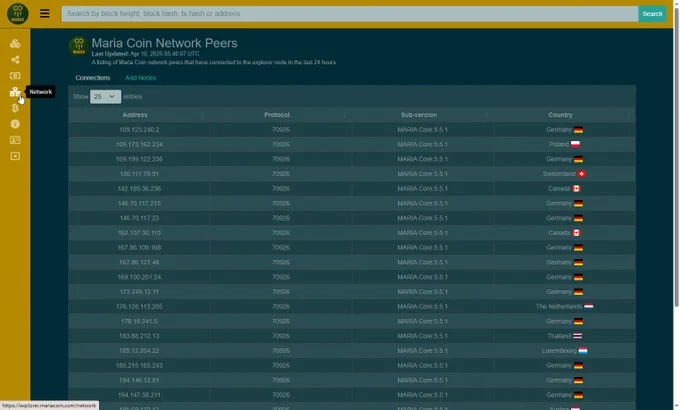The width and height of the screenshot is (680, 410).
Task: Click the Maria logo beside page title
Action: pos(79,46)
